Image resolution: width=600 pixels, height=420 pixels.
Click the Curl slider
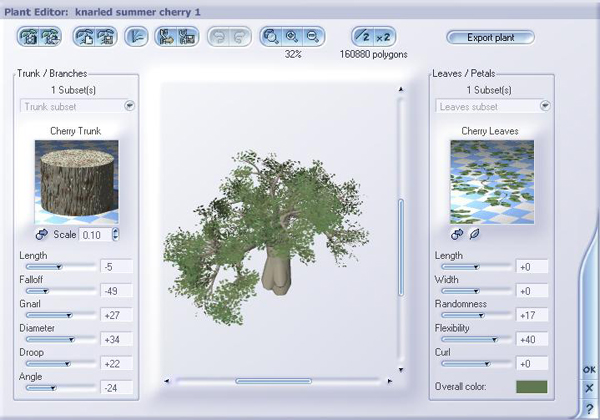click(476, 364)
